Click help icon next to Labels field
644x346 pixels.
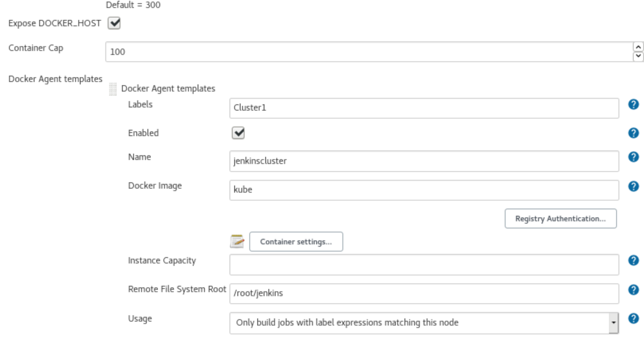coord(632,105)
